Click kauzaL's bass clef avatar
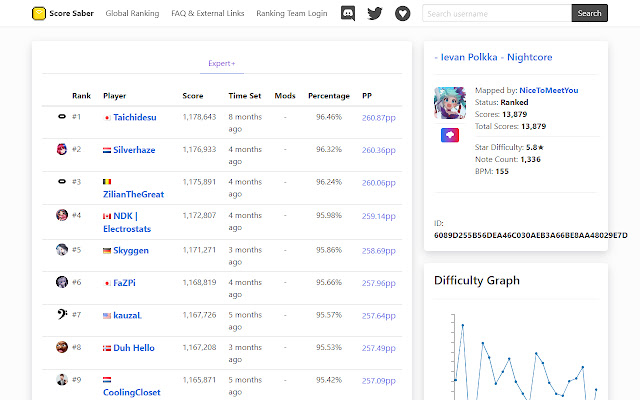Viewport: 640px width, 400px height. click(62, 314)
